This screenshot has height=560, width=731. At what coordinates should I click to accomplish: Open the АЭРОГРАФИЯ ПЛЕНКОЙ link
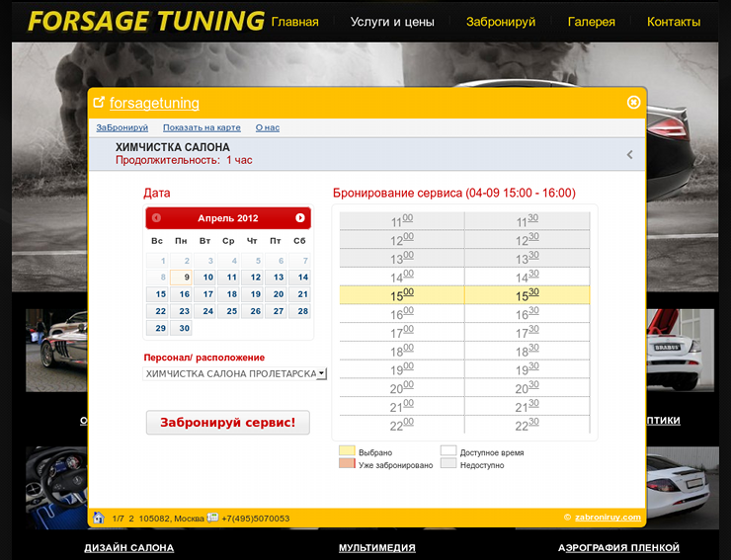618,547
